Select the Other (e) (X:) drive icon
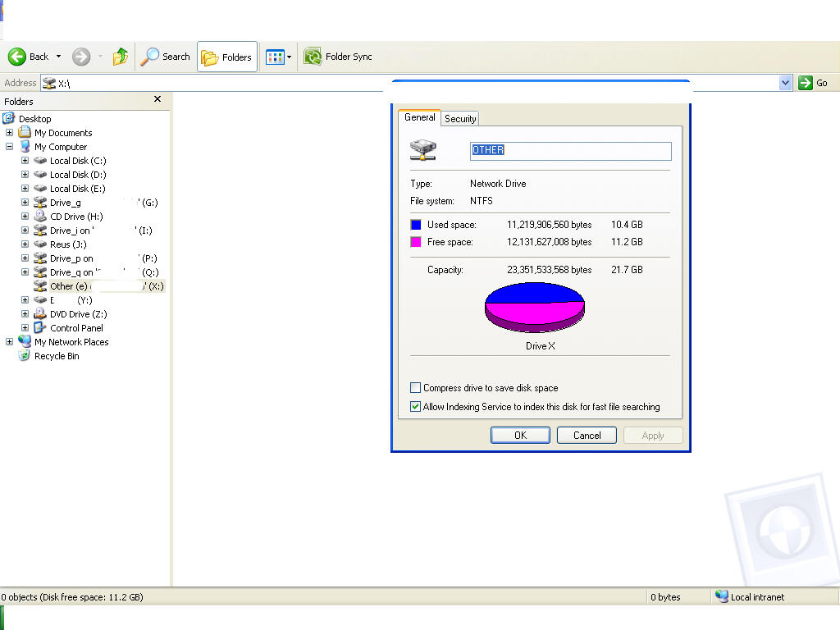Screen dimensions: 840x630 point(40,285)
